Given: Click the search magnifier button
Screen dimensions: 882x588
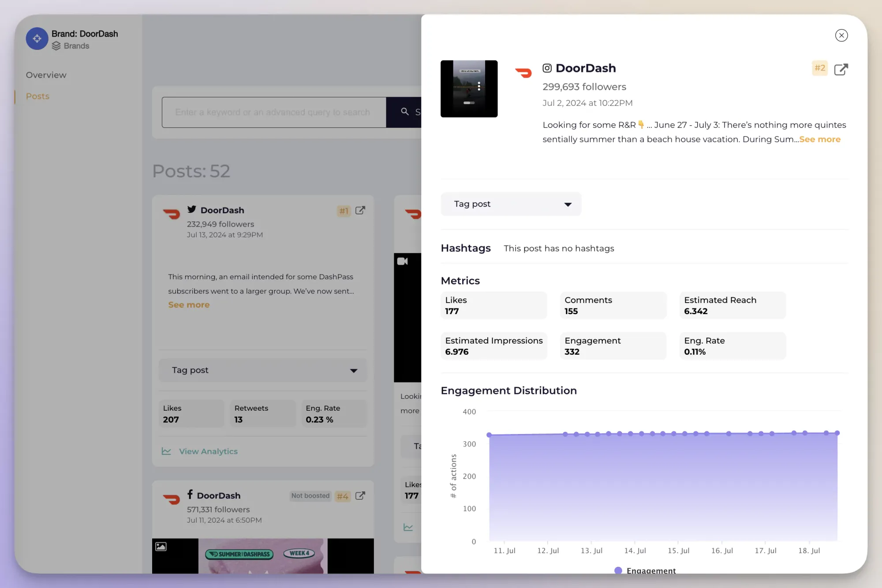Looking at the screenshot, I should pyautogui.click(x=404, y=112).
